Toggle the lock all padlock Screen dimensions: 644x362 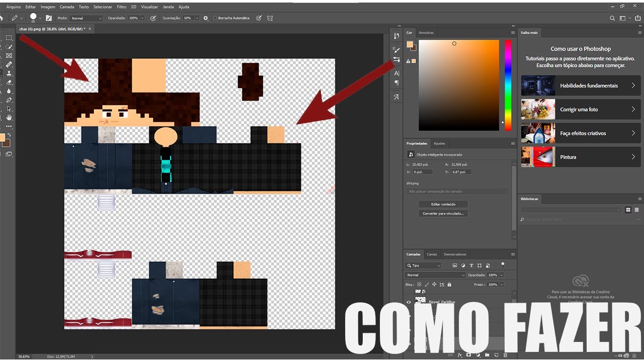[449, 285]
